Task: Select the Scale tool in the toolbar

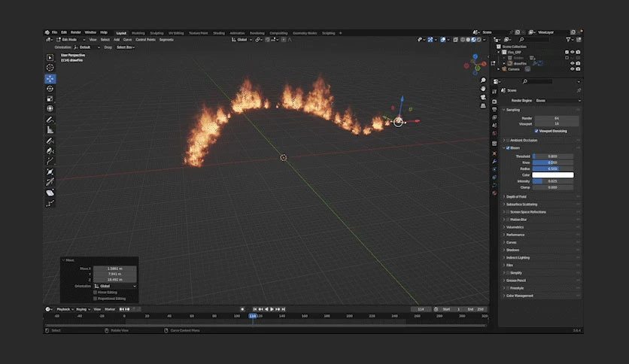Action: (x=50, y=99)
